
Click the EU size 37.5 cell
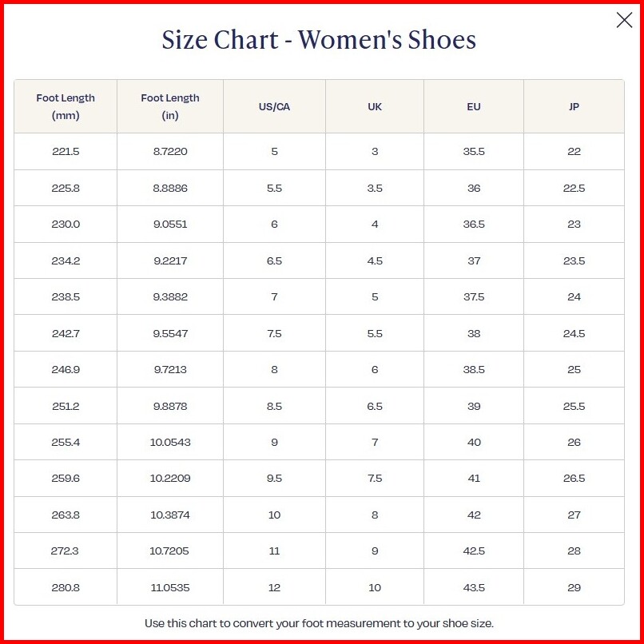tap(474, 297)
